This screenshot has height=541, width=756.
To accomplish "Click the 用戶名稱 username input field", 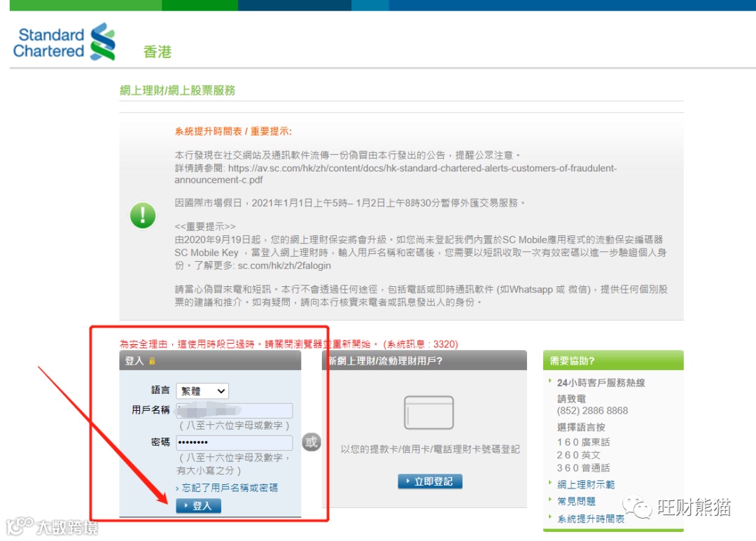I will coord(234,411).
